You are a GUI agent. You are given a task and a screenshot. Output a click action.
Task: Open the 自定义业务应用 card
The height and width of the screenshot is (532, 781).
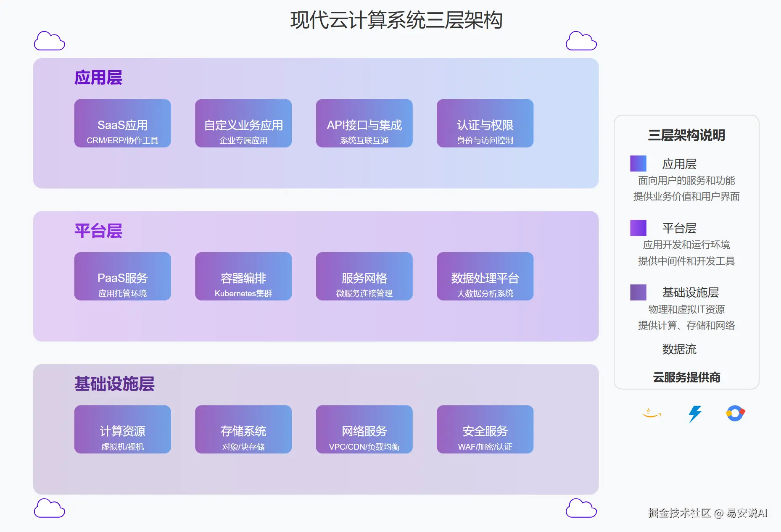243,123
